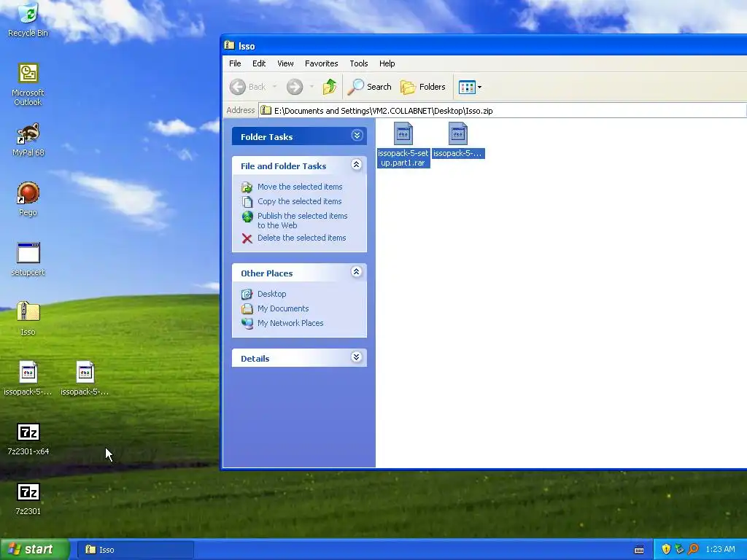Go to My Documents in Other Places
The image size is (747, 560).
point(283,308)
